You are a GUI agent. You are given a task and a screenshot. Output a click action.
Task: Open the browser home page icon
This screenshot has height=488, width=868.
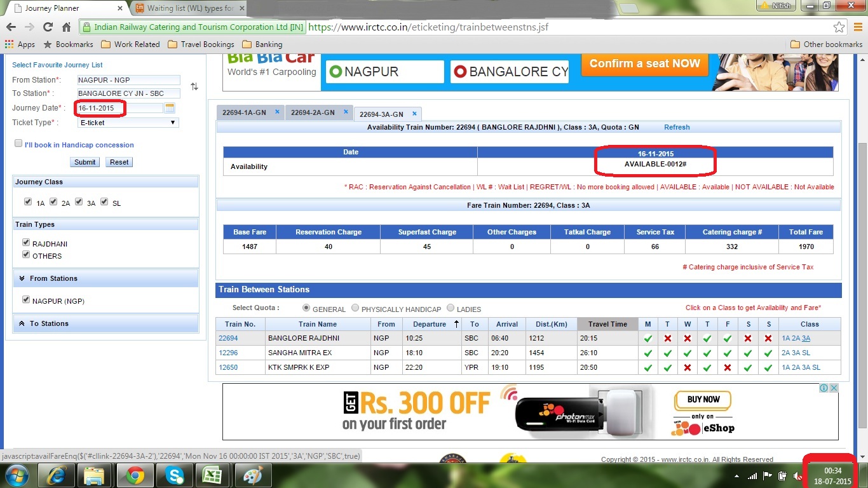pyautogui.click(x=66, y=27)
